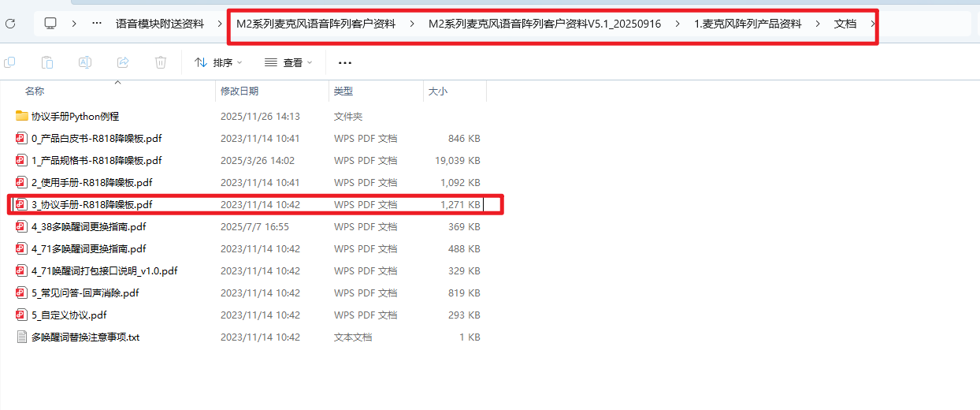This screenshot has height=410, width=980.
Task: Select the 协议手册Python例程 folder icon
Action: [22, 116]
